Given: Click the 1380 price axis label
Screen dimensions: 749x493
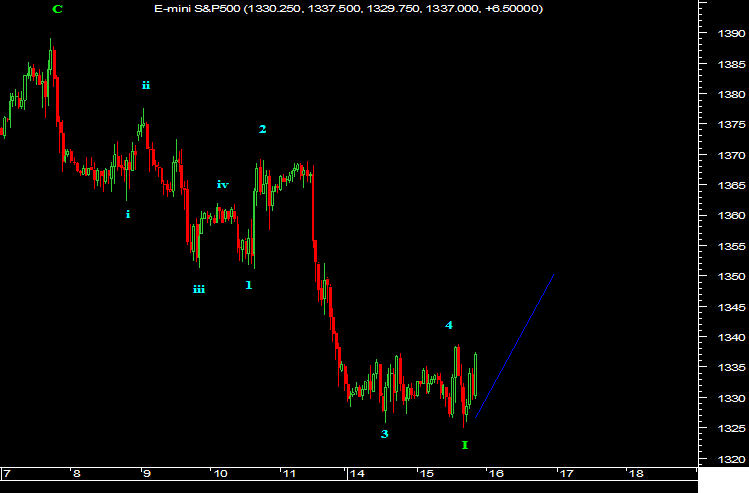Looking at the screenshot, I should pos(731,94).
